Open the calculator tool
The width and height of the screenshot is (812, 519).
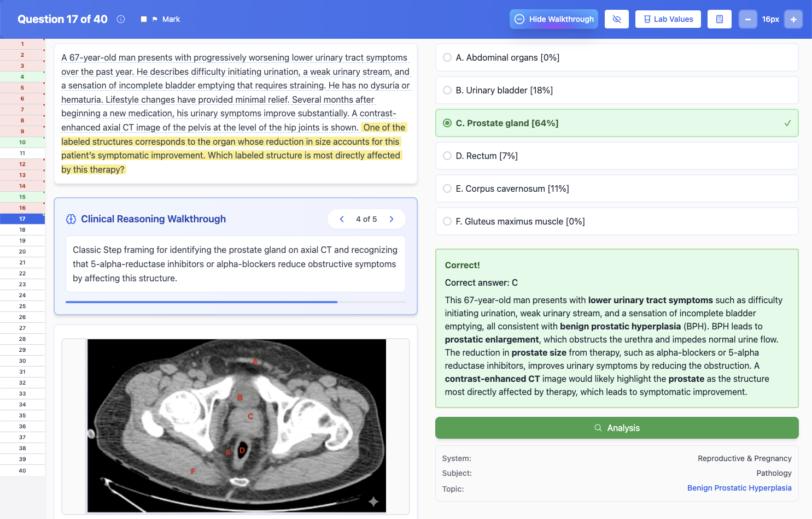click(720, 19)
